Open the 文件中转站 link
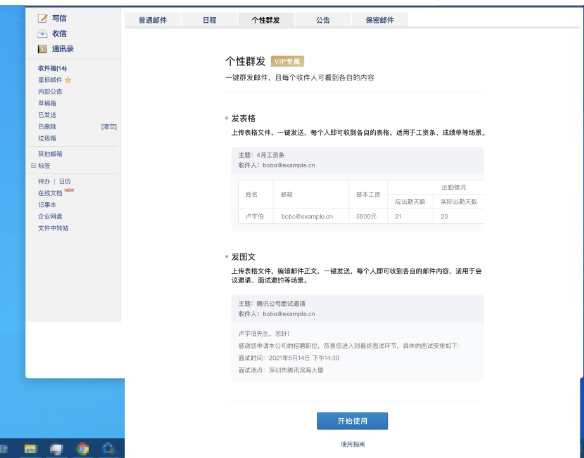 click(x=53, y=228)
